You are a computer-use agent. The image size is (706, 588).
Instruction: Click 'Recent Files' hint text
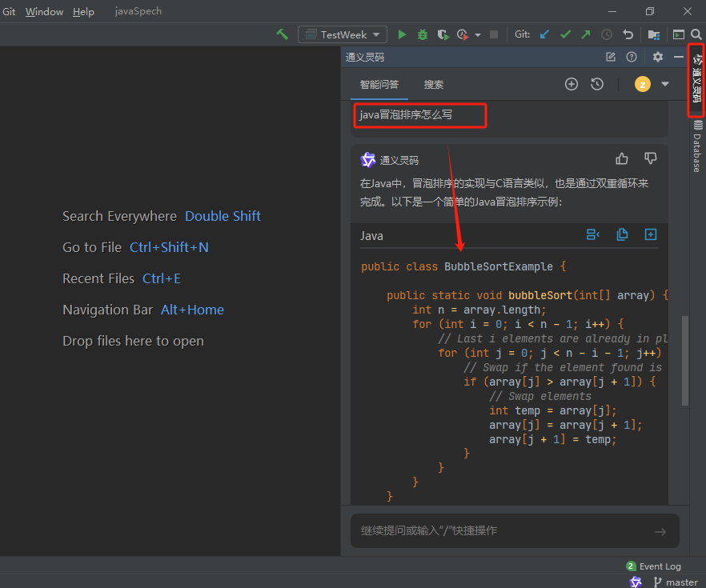[98, 278]
